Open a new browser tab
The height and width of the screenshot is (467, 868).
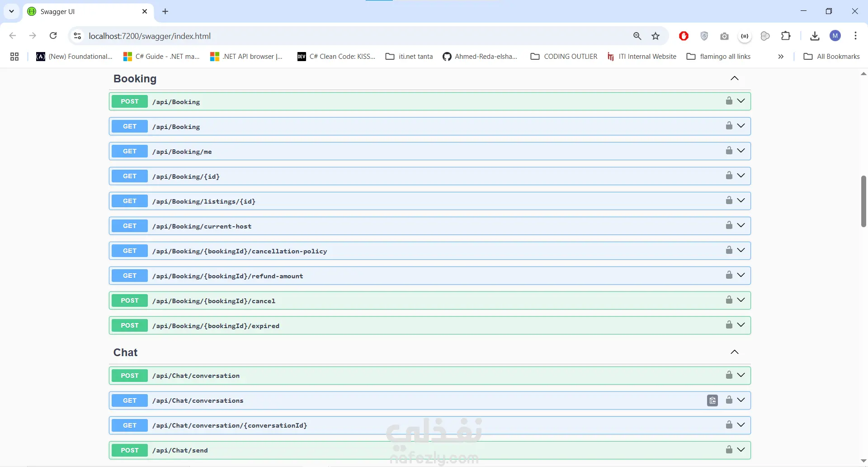coord(165,12)
